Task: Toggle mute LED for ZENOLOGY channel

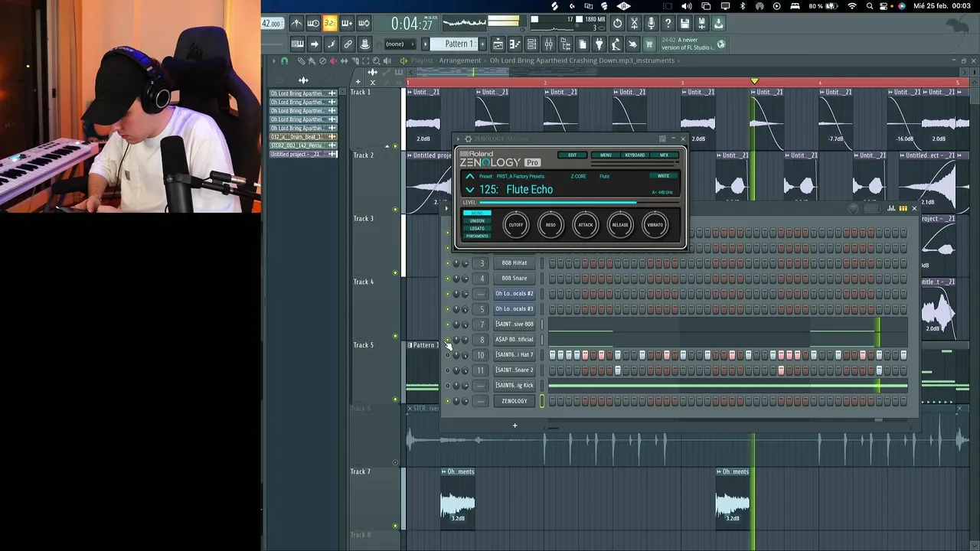Action: (x=448, y=401)
